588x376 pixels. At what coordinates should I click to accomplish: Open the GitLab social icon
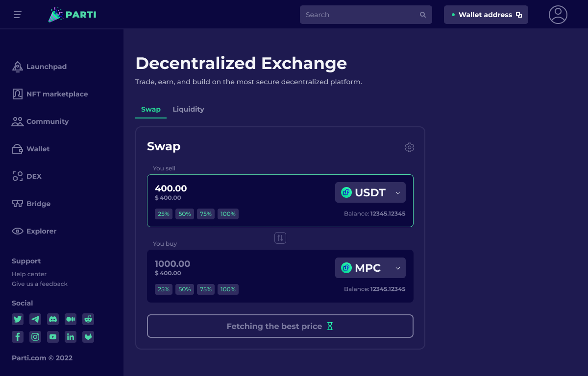(x=88, y=337)
